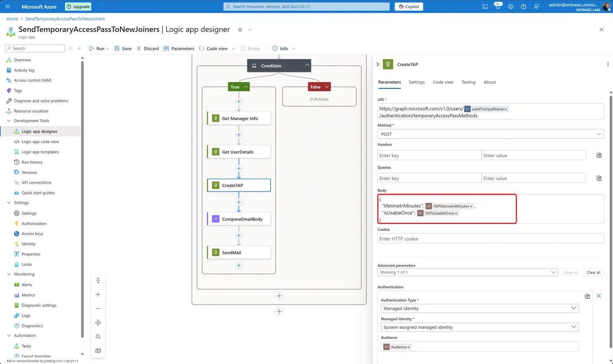613x364 pixels.
Task: Remove the Authentication parameter with X
Action: tap(599, 296)
